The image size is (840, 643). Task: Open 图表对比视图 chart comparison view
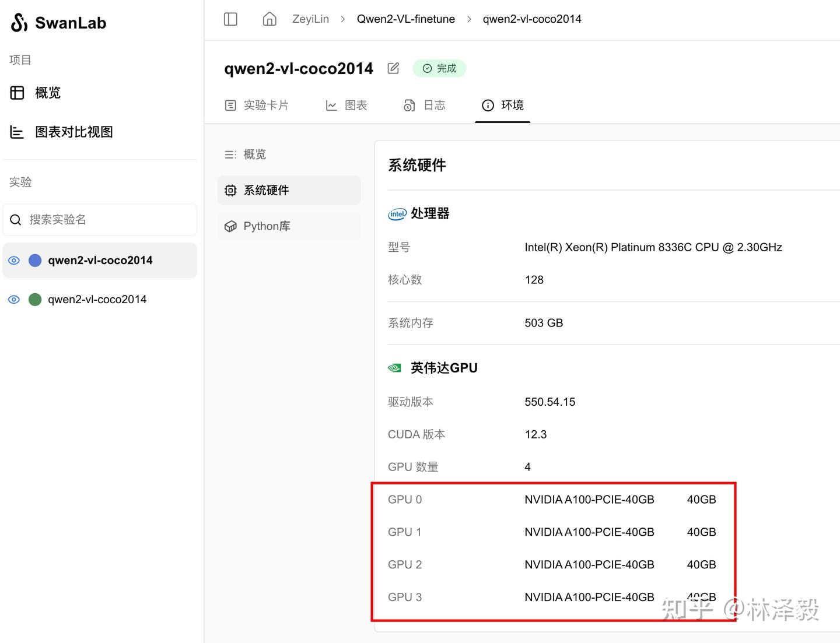click(73, 132)
